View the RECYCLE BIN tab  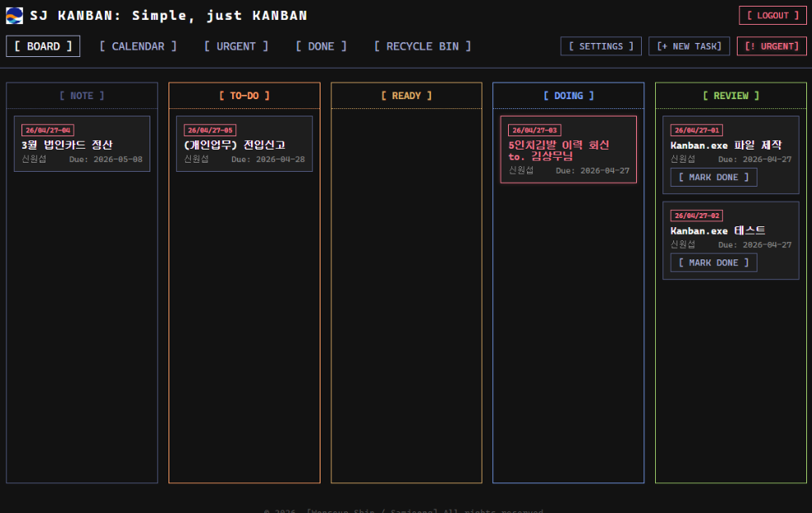point(422,46)
